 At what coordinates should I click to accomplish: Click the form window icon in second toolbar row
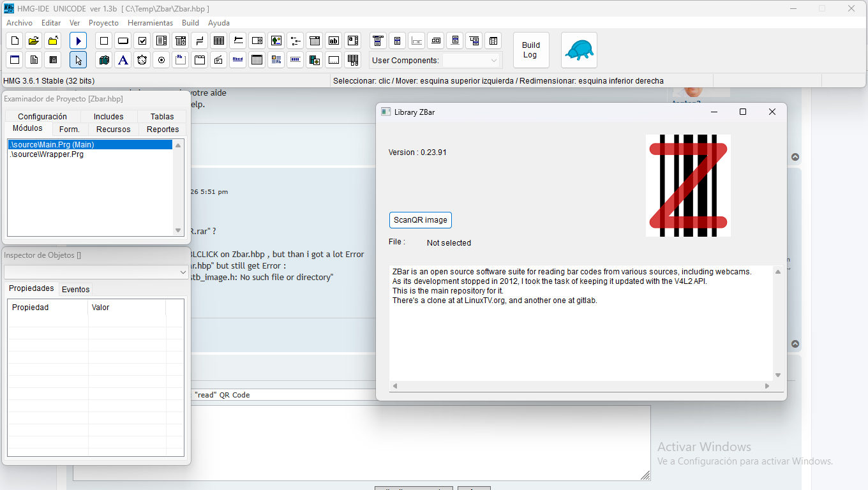point(15,60)
